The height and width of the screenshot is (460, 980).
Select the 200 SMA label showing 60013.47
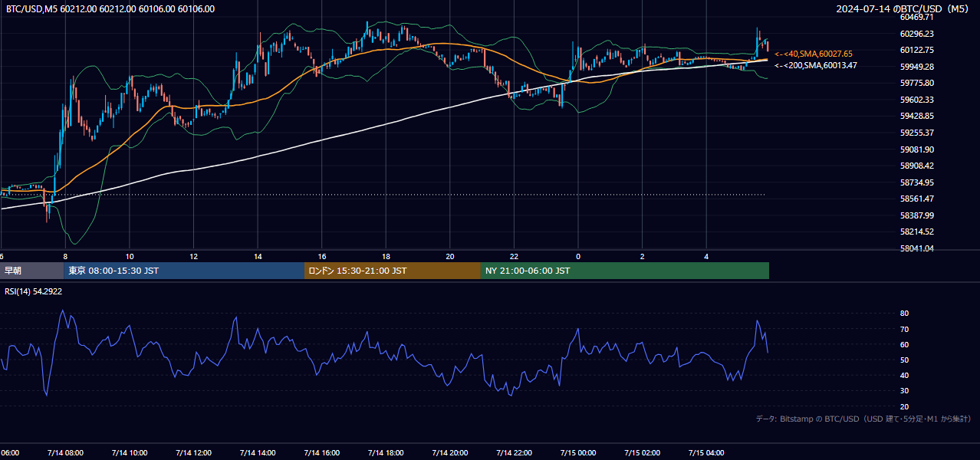pos(816,66)
